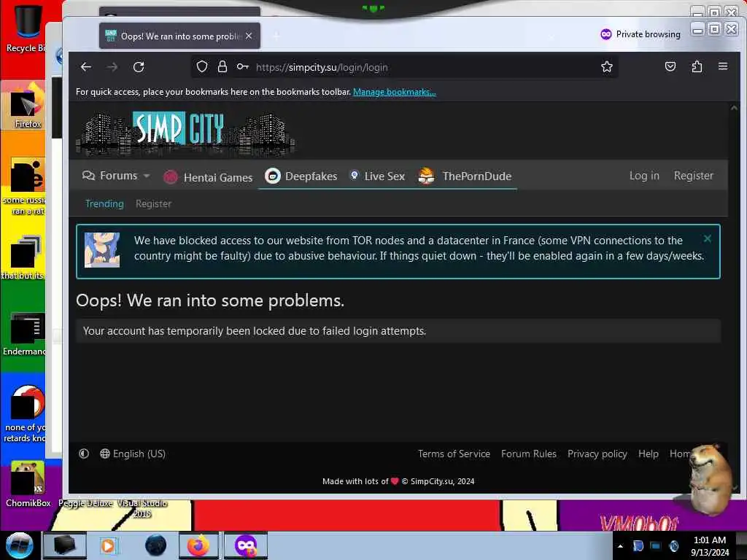The image size is (747, 560).
Task: Open the Hentai Games nav link
Action: (x=208, y=177)
